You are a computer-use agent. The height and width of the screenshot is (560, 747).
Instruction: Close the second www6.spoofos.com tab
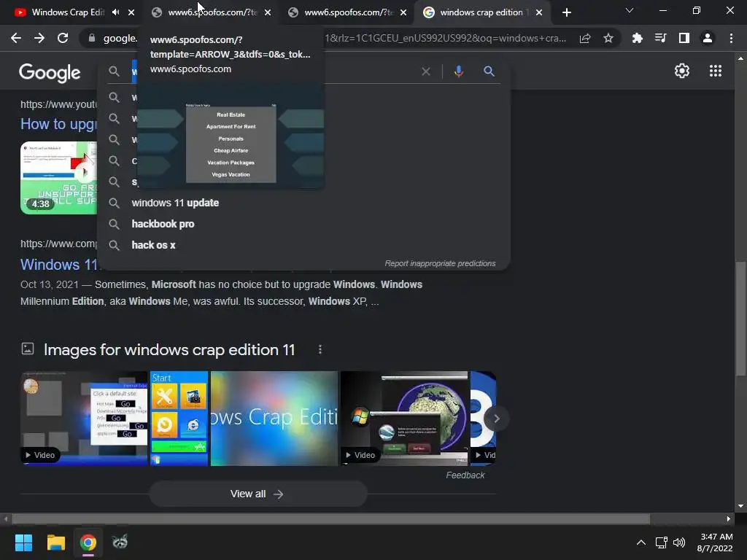coord(403,13)
